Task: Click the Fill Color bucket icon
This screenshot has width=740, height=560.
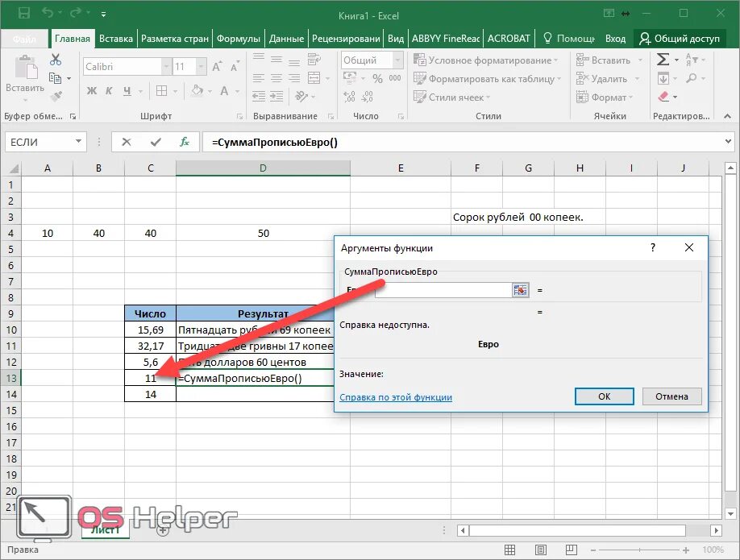Action: coord(197,90)
